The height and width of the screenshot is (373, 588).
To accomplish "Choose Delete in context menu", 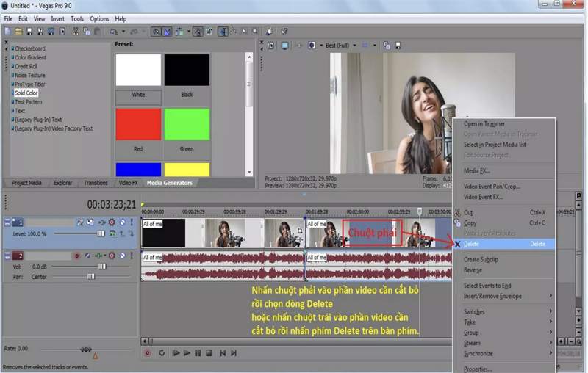I will tap(504, 244).
